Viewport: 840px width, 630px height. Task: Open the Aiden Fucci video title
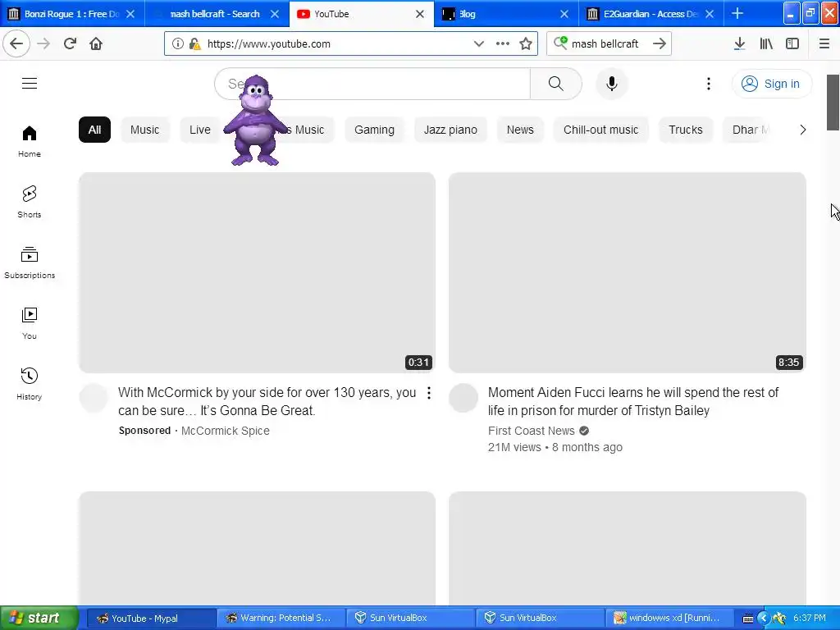(632, 401)
